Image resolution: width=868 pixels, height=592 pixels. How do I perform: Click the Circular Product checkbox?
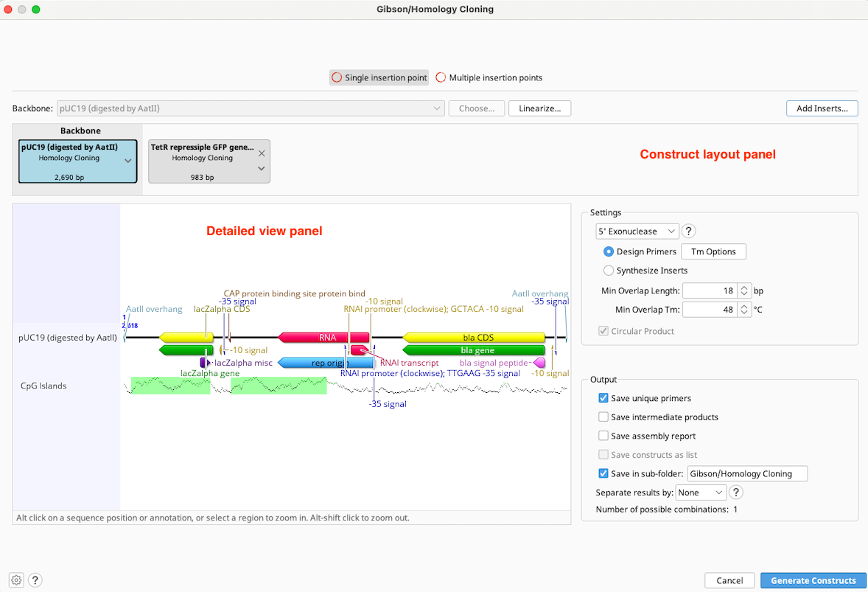[603, 331]
